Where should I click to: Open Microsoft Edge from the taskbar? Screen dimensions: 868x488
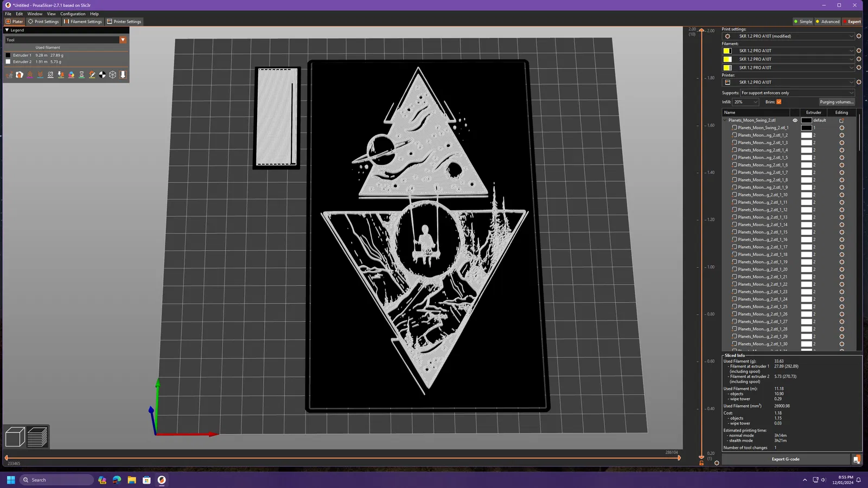(x=117, y=480)
